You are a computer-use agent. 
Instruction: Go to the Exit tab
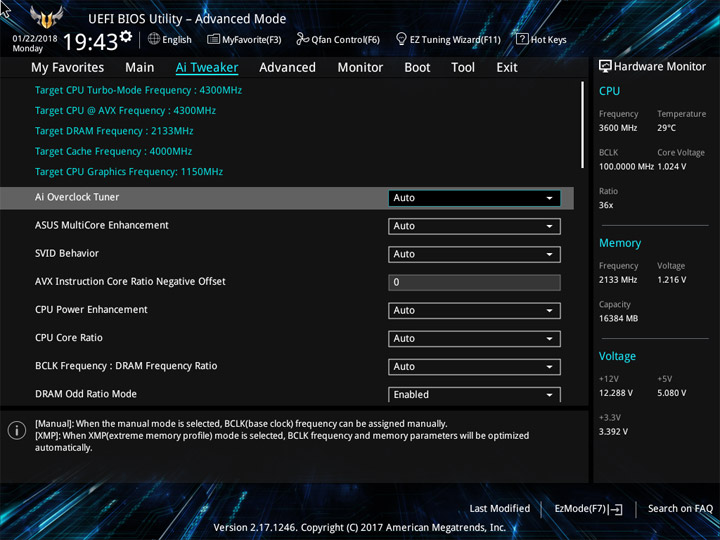[x=507, y=68]
